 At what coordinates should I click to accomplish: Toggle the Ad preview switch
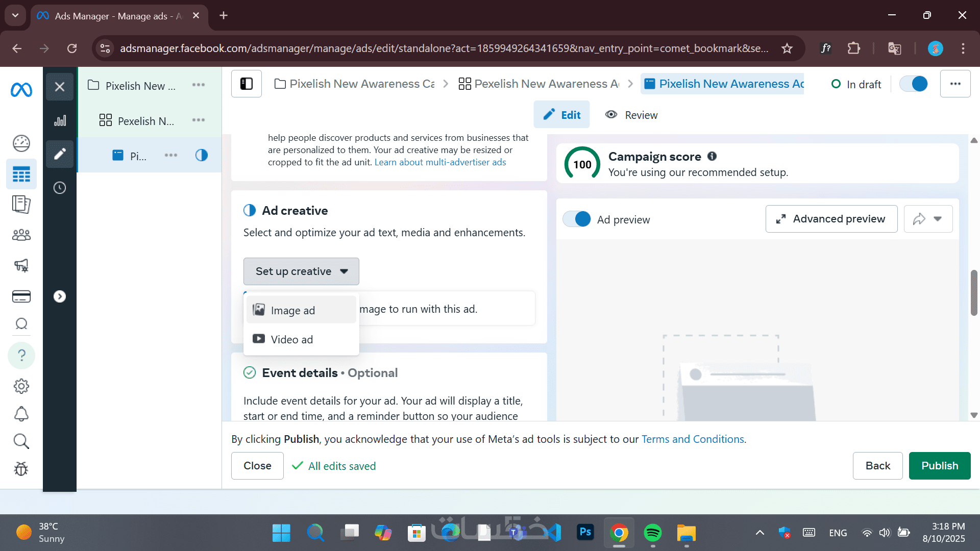(x=577, y=219)
